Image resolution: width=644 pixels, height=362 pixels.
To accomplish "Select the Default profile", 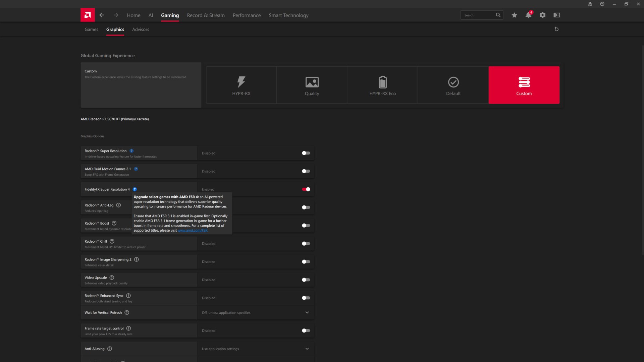I will click(453, 85).
